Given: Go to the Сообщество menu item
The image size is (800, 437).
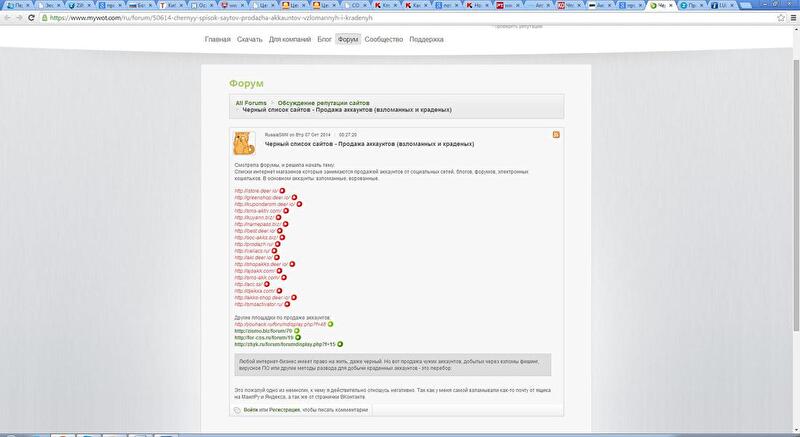Looking at the screenshot, I should (x=384, y=39).
